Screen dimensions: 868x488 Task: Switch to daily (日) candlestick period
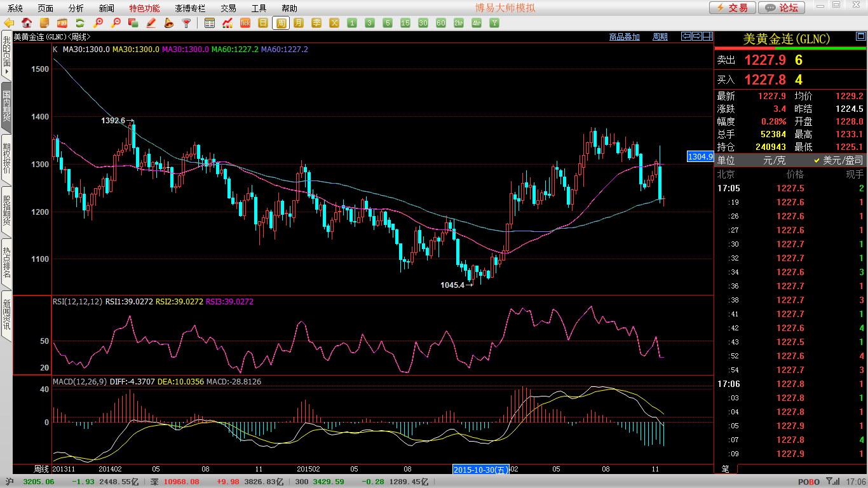click(263, 23)
